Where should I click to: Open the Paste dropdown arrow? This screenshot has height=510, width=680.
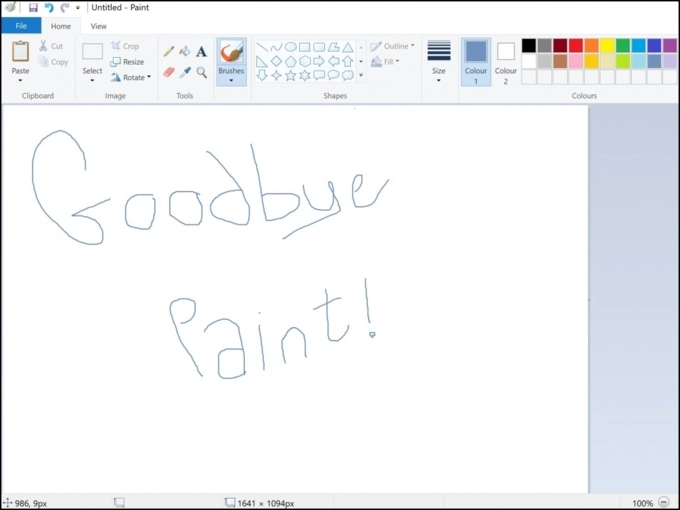(x=20, y=81)
